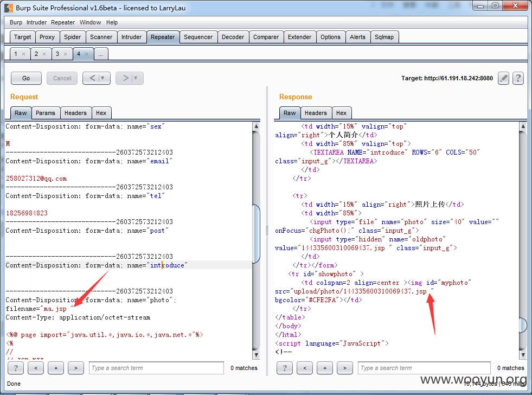Open the history forward dropdown arrow
Image resolution: width=532 pixels, height=395 pixels.
click(x=136, y=78)
